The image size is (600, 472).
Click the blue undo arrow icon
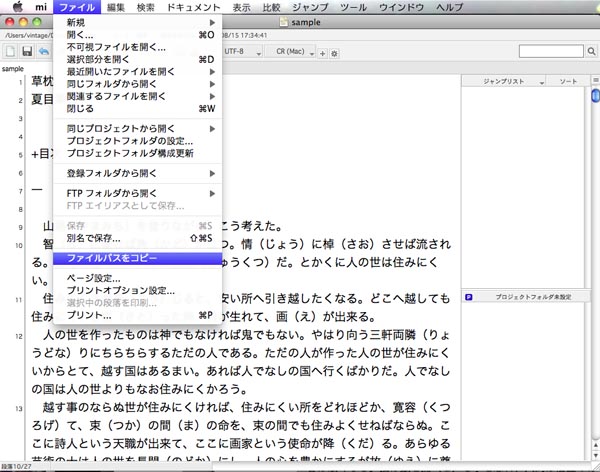pos(43,50)
